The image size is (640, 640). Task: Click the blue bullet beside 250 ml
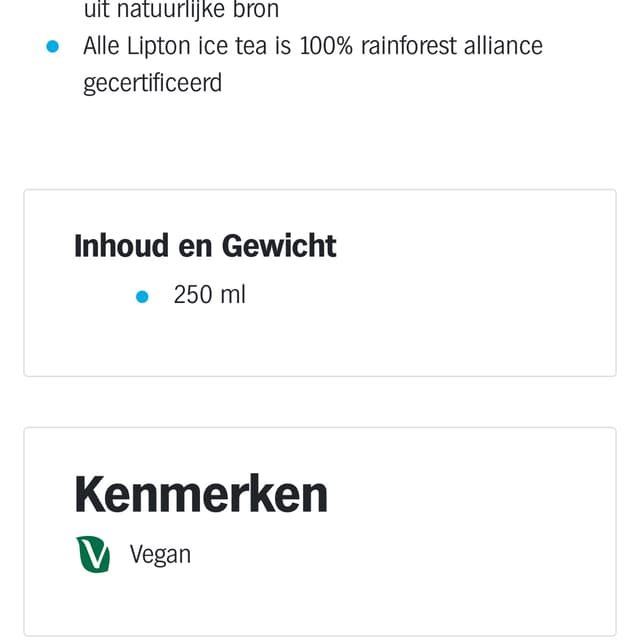click(x=142, y=297)
